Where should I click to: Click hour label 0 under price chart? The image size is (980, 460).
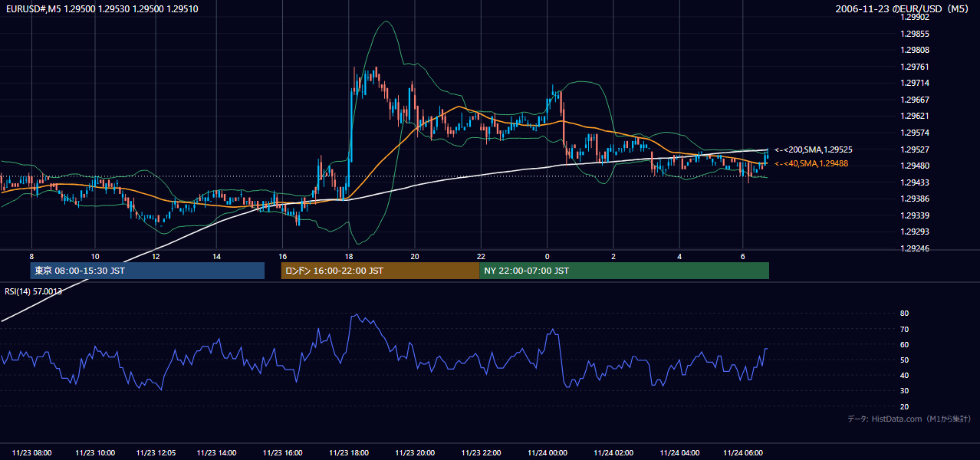(548, 256)
